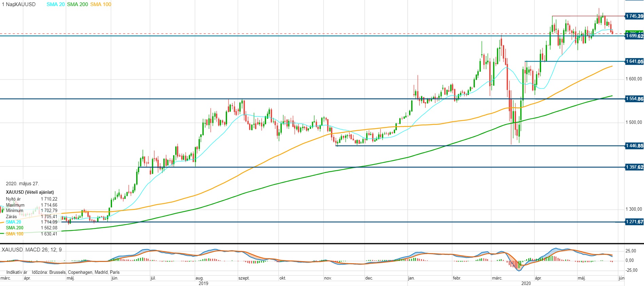The width and height of the screenshot is (644, 286).
Task: Click the 1 300,00 price axis label
Action: tap(634, 209)
